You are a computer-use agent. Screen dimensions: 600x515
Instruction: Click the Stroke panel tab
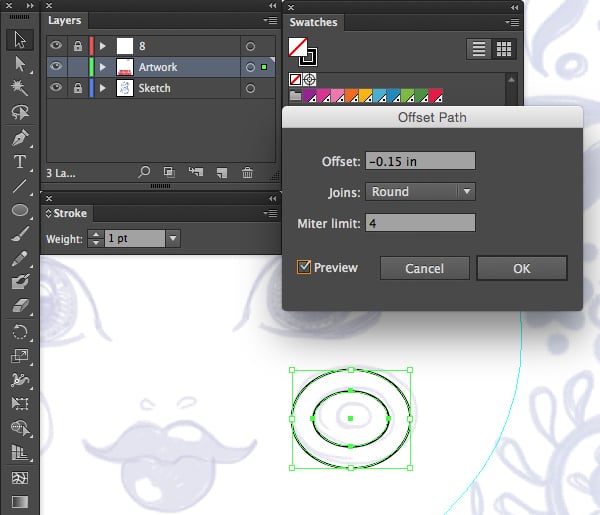point(67,213)
